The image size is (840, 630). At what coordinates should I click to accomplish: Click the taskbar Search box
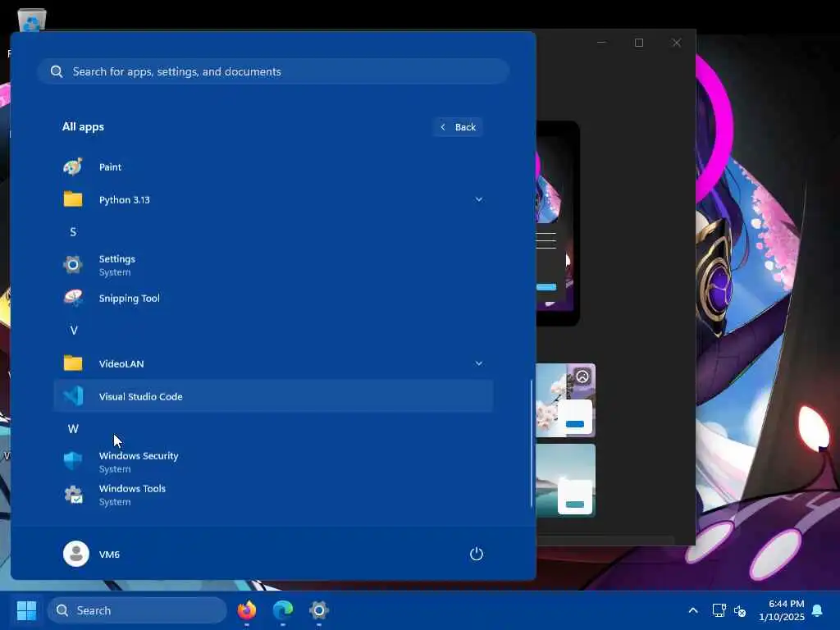tap(137, 610)
